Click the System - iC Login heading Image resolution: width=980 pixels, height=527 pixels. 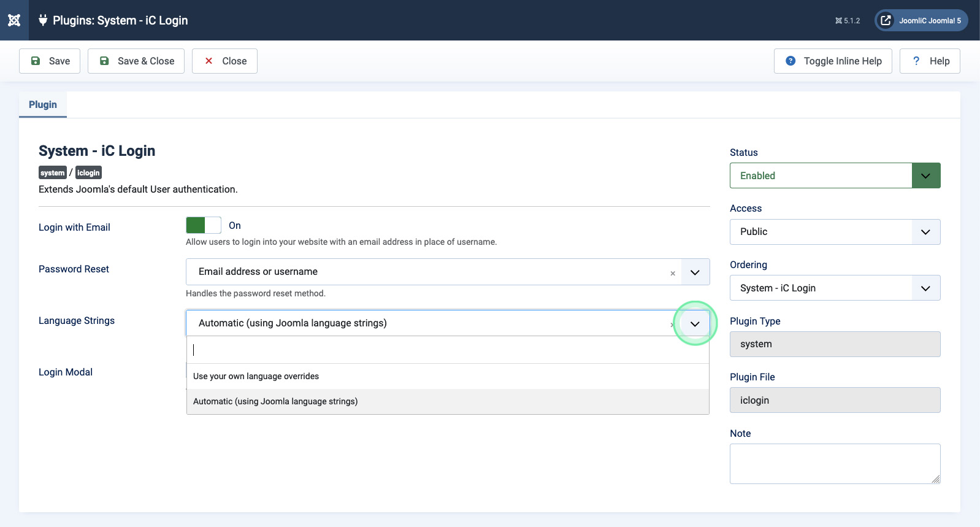tap(97, 151)
